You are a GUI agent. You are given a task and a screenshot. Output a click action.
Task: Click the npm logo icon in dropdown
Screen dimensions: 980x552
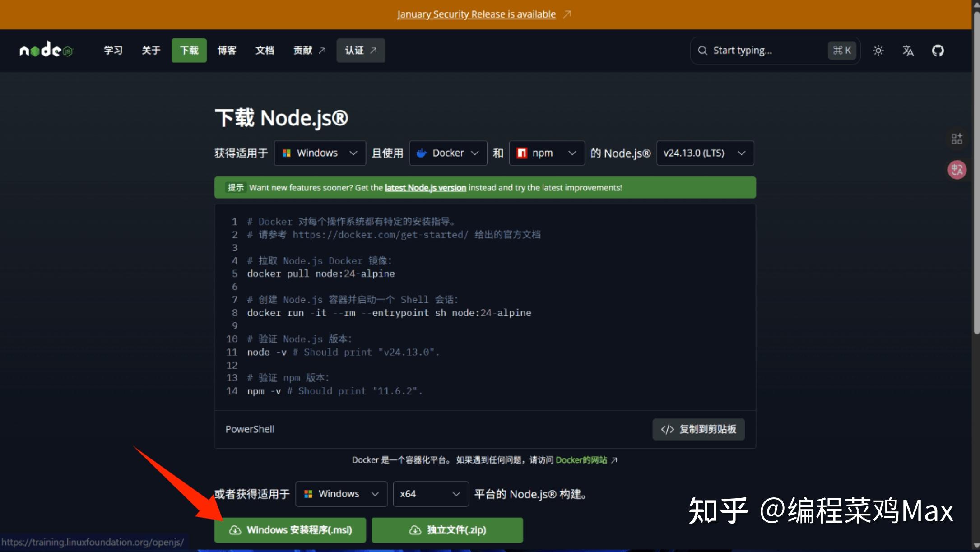coord(521,153)
